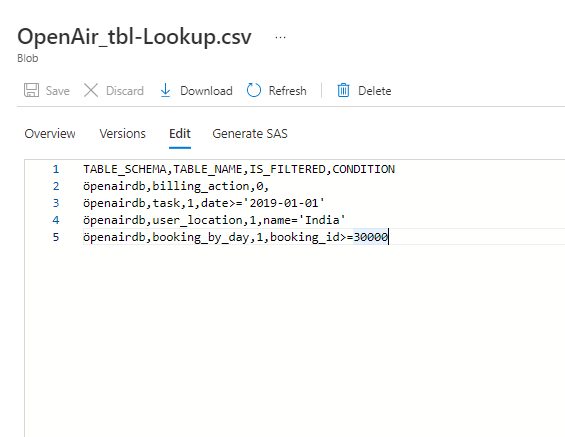Click the Delete trash can icon
565x437 pixels.
click(x=343, y=90)
